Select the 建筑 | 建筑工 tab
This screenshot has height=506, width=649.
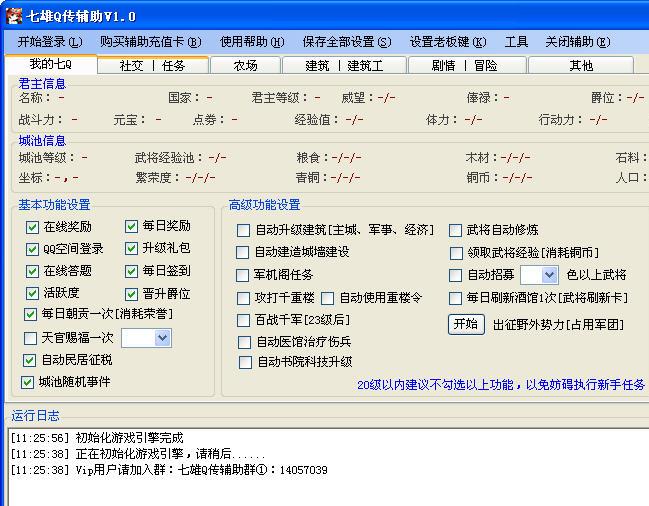pyautogui.click(x=344, y=65)
